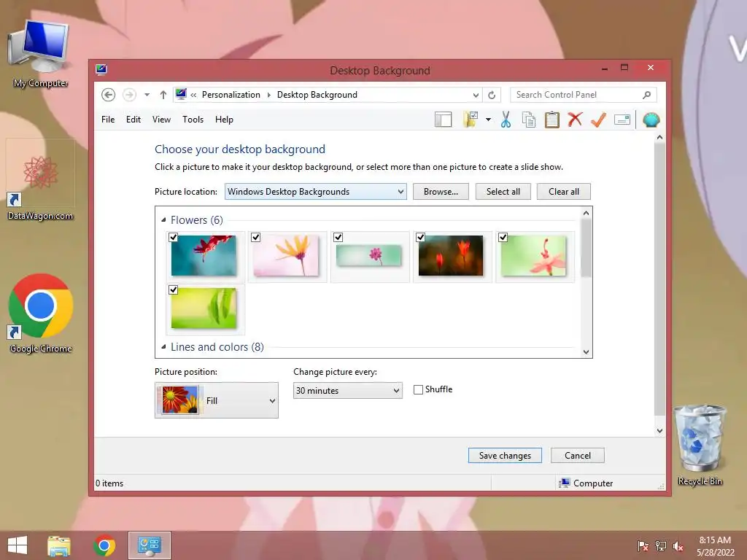This screenshot has width=747, height=560.
Task: Open the DataWagon.com desktop shortcut
Action: coord(41,181)
